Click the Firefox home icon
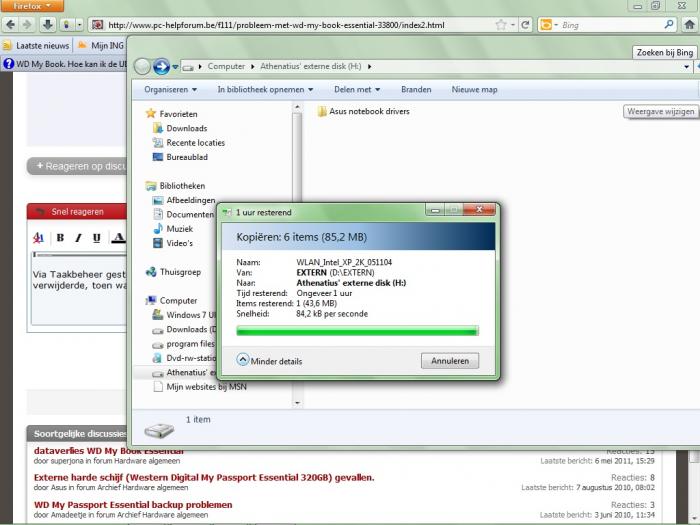The height and width of the screenshot is (525, 700). coord(690,25)
